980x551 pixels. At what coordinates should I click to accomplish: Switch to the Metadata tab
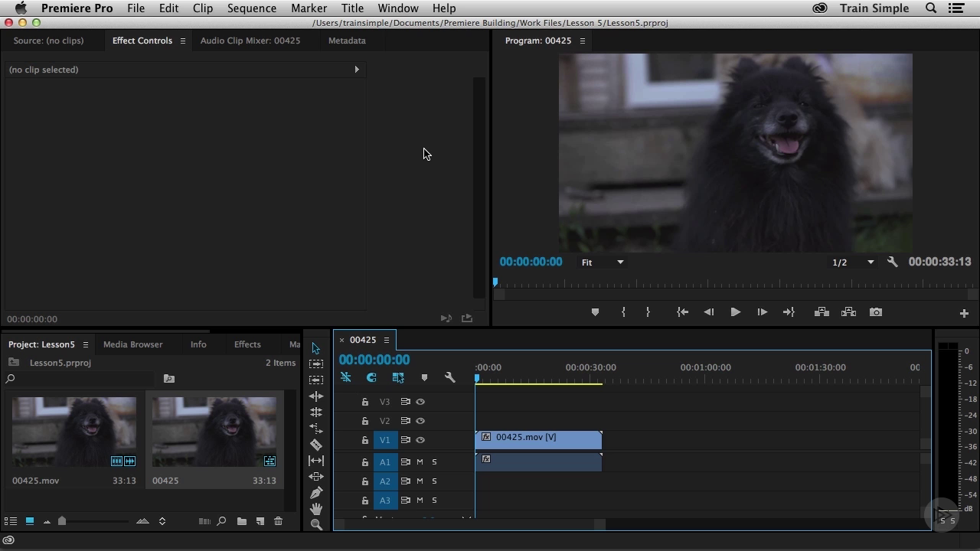(347, 41)
